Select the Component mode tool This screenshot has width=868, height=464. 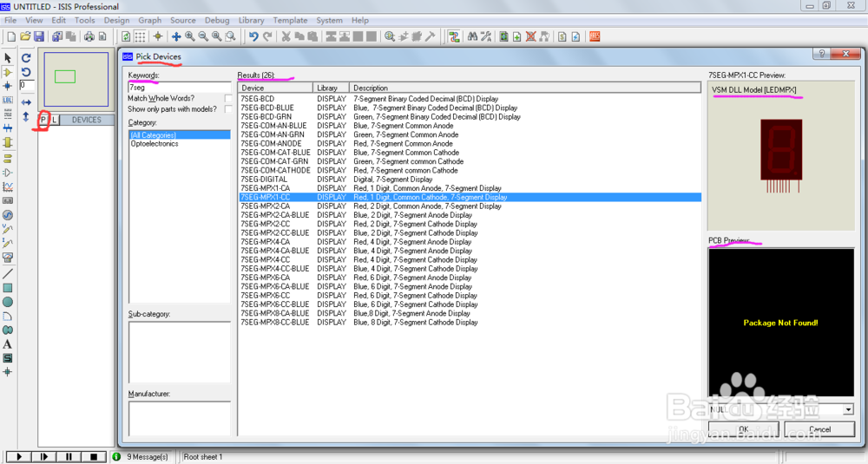pos(8,73)
